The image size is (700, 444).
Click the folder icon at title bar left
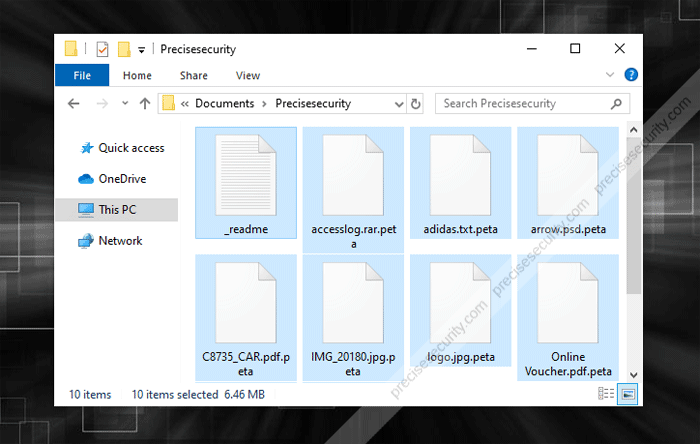(x=71, y=49)
